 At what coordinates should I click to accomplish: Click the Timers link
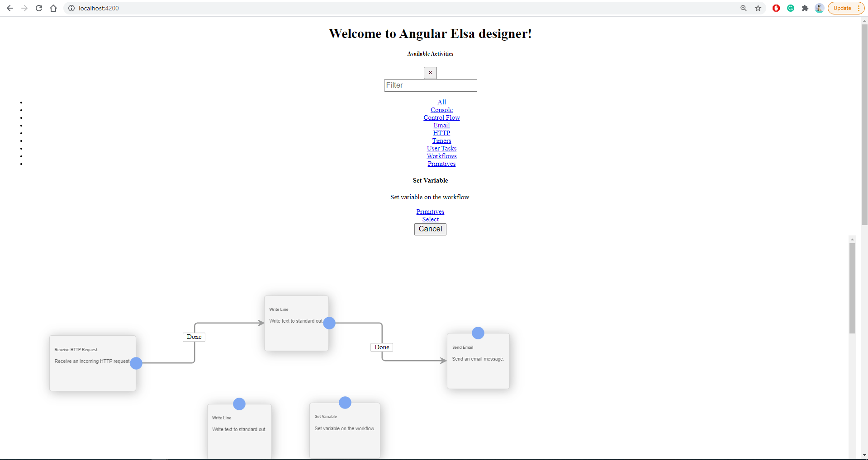(441, 141)
